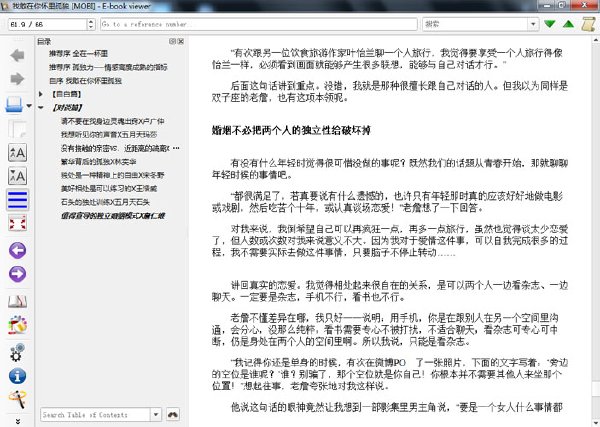Screen dimensions: 600x427
Task: Open bold chapter 值得倡导的独立婚姻模式
Action: [113, 216]
